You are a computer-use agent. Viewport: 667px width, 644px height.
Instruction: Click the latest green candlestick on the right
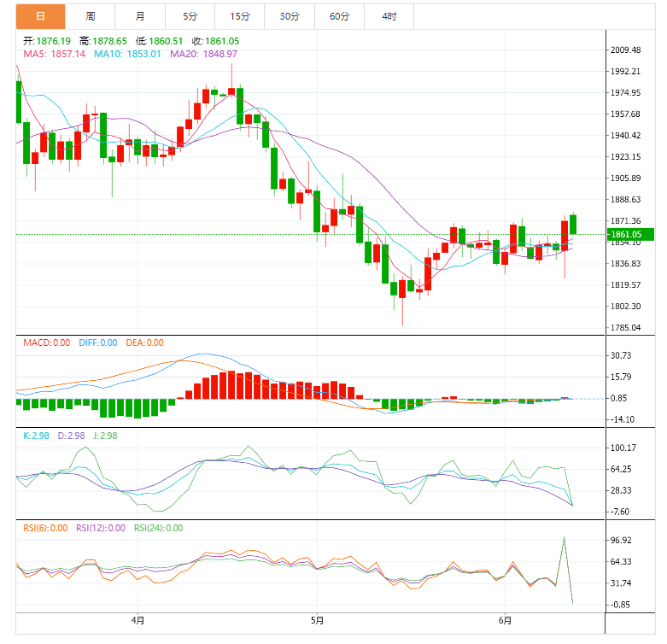tap(573, 225)
